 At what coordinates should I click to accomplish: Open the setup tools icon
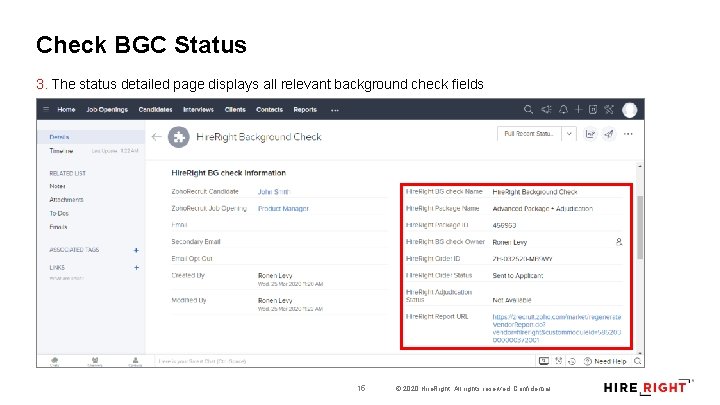609,109
